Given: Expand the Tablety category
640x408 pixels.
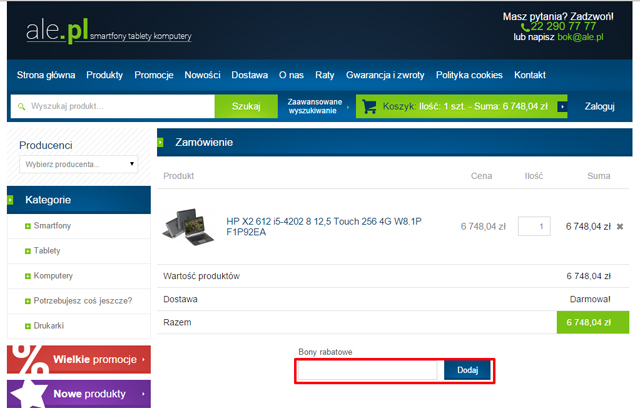Looking at the screenshot, I should point(28,251).
